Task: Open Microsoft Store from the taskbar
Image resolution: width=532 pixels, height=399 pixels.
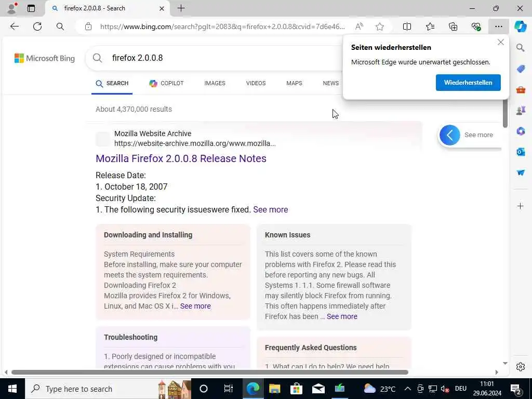Action: coord(296,389)
